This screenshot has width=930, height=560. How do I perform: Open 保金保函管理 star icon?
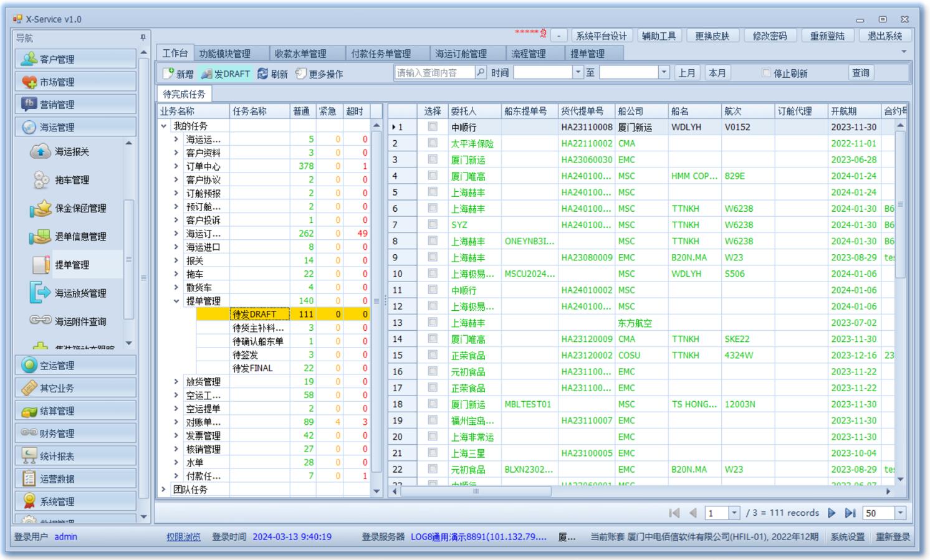coord(41,208)
